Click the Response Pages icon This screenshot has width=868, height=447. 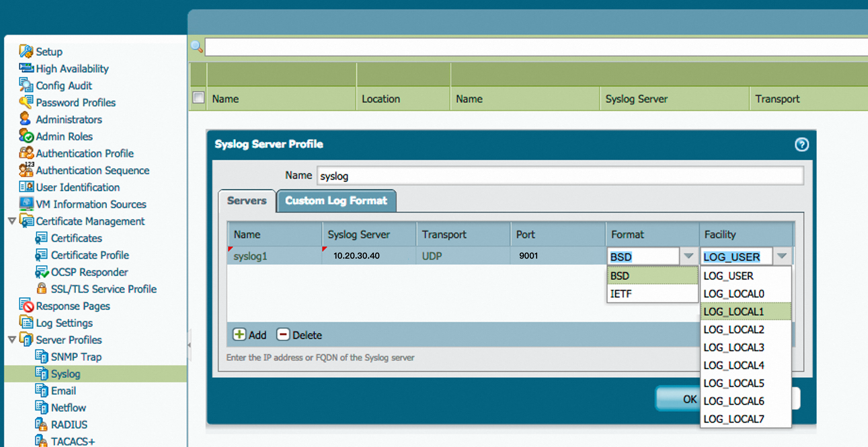[x=26, y=305]
